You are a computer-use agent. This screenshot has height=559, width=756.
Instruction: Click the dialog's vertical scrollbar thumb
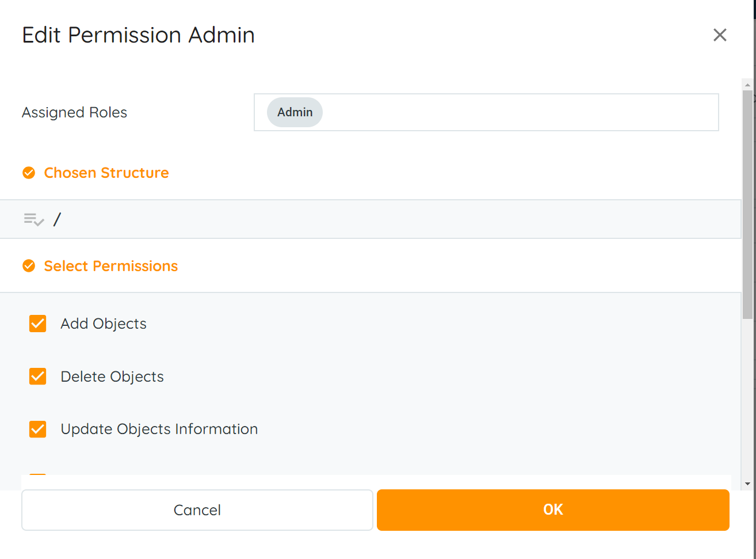[747, 201]
